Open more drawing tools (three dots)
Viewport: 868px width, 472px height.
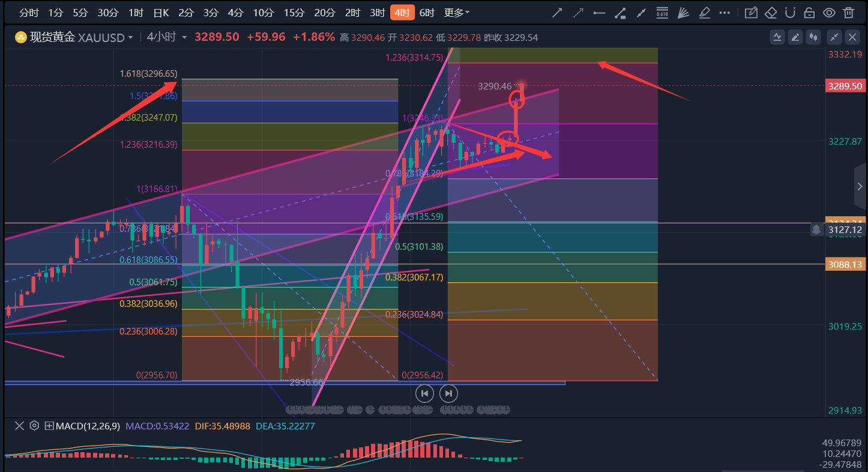point(725,13)
